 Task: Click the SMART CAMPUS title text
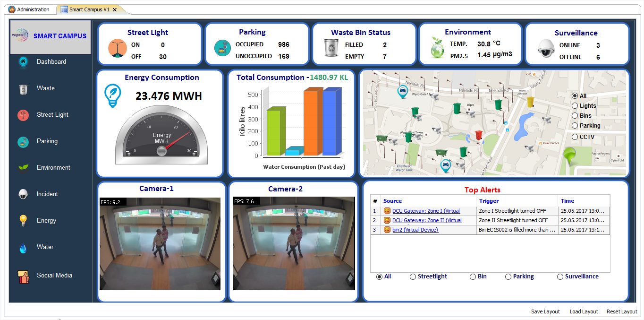[x=60, y=36]
